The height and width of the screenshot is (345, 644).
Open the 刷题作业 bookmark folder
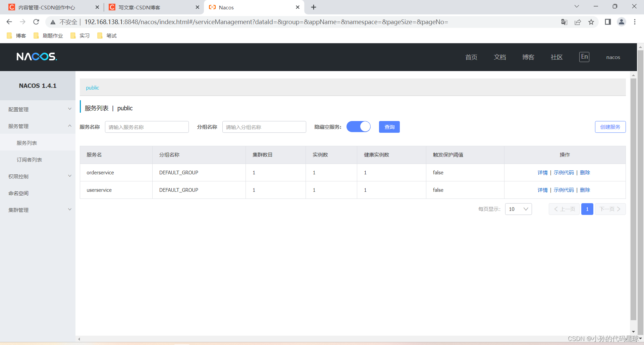point(48,36)
